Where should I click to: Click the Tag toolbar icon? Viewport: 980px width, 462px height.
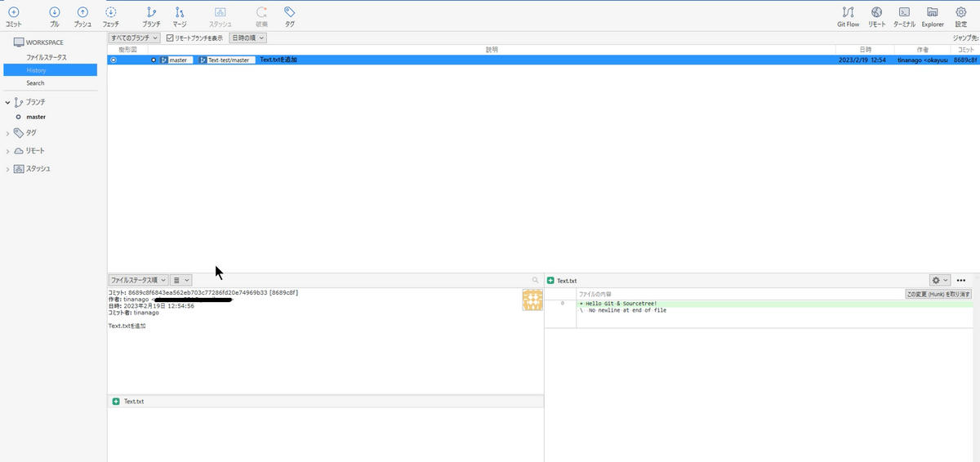(x=290, y=12)
